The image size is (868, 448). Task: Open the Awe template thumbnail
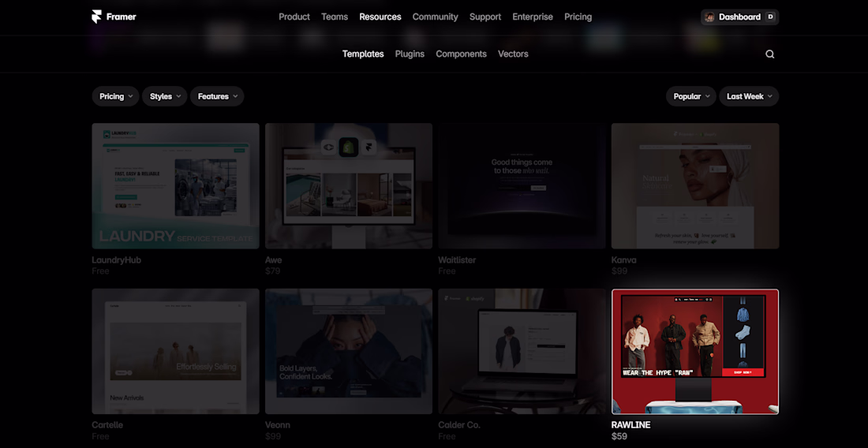coord(349,186)
